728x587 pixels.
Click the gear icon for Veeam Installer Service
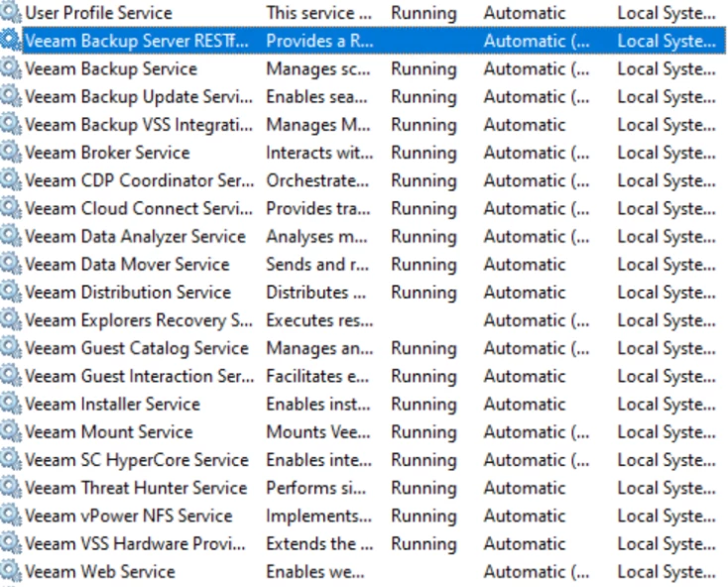[x=10, y=404]
